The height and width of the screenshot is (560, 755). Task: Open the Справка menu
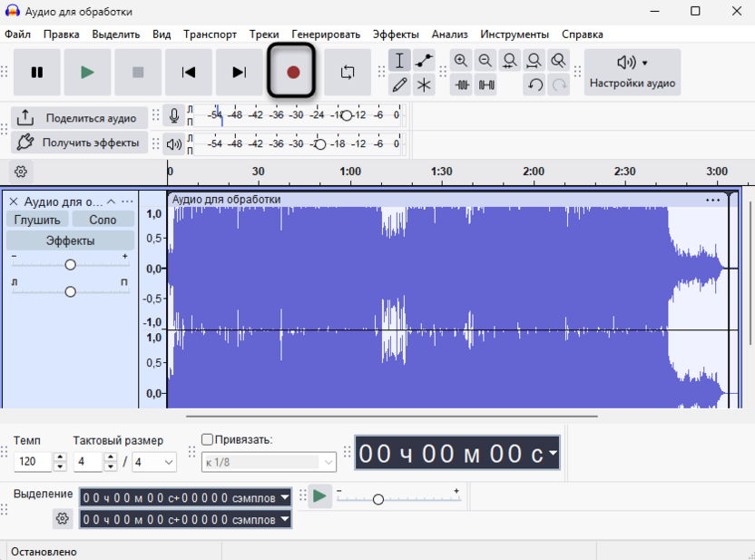[x=583, y=34]
